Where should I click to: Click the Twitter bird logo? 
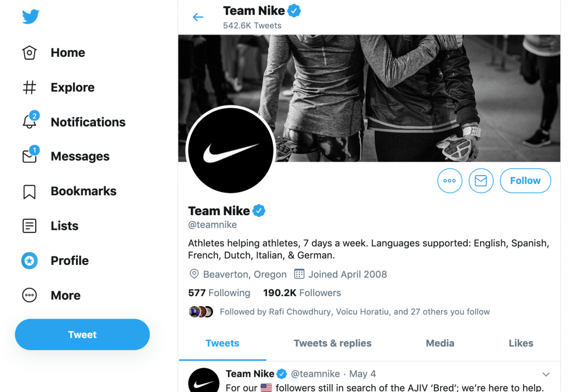pyautogui.click(x=31, y=17)
